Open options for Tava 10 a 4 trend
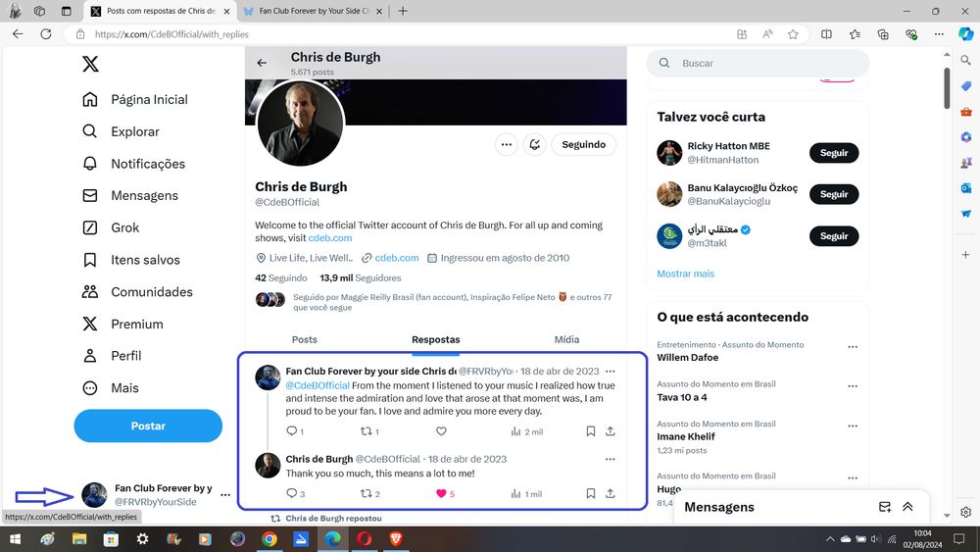This screenshot has height=552, width=980. click(853, 386)
